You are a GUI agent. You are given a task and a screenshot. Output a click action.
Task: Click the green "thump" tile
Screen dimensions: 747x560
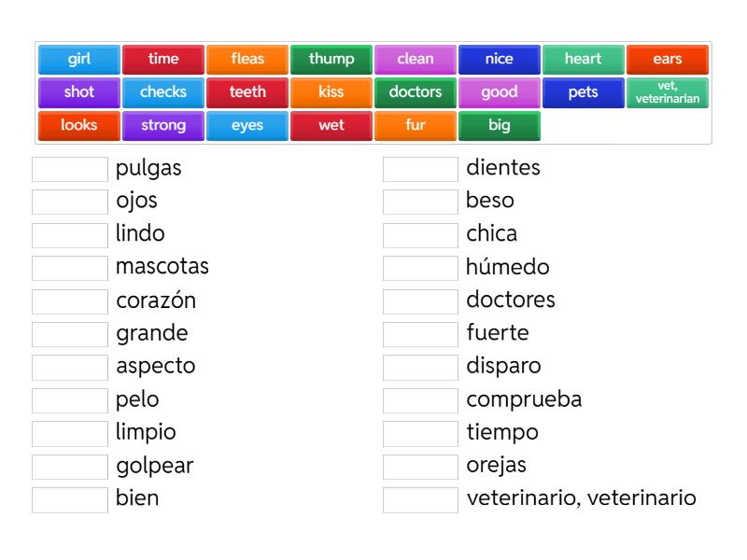click(331, 59)
